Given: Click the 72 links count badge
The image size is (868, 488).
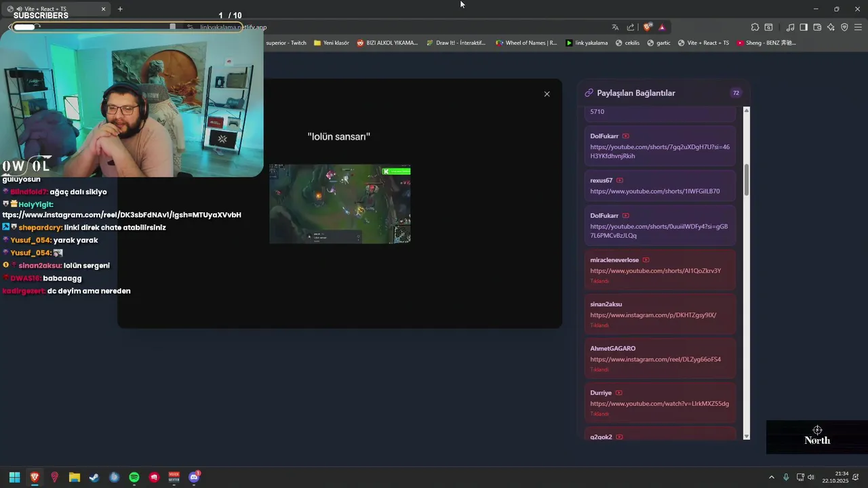Looking at the screenshot, I should pos(736,93).
